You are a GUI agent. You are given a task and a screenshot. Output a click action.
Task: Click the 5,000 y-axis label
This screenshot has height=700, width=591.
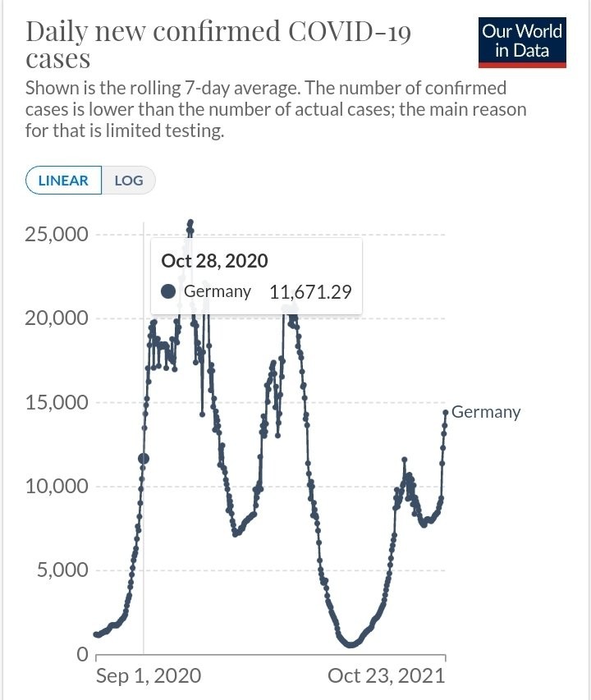[64, 570]
